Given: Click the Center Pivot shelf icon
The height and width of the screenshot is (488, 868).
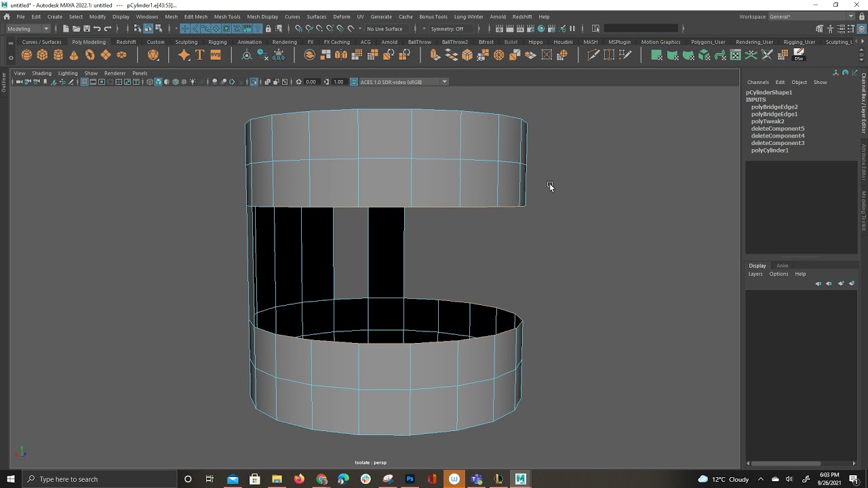Looking at the screenshot, I should click(247, 55).
